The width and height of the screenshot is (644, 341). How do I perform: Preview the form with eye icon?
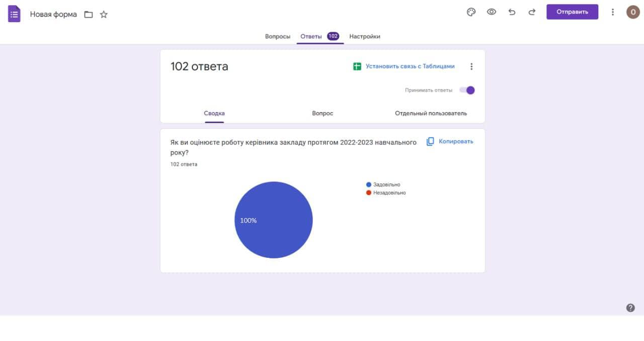(x=492, y=12)
